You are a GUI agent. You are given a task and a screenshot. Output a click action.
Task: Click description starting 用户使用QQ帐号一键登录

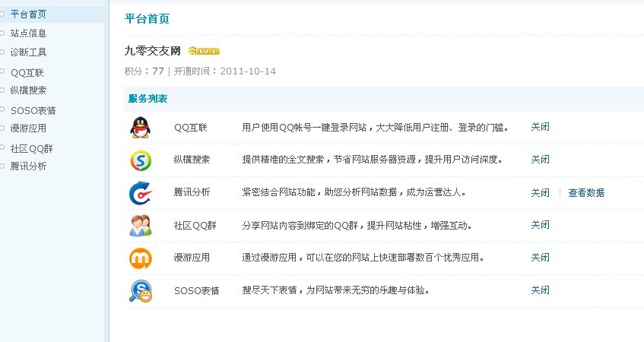(x=376, y=127)
